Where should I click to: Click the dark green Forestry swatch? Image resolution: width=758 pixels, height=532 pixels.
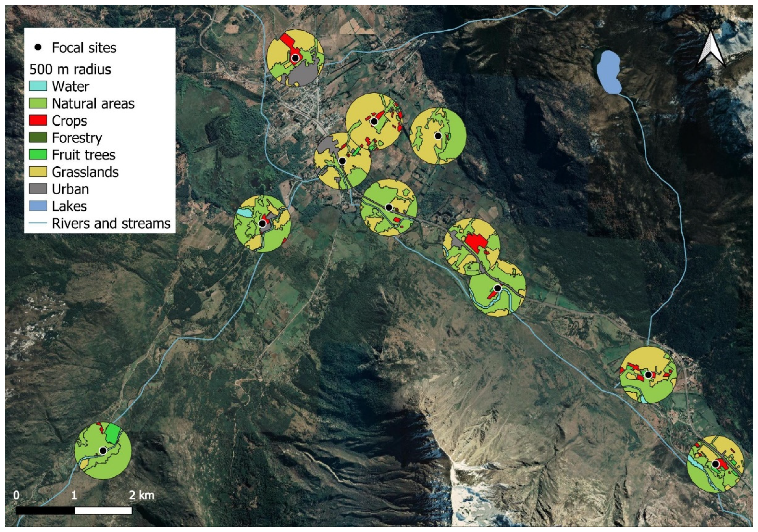(x=38, y=138)
